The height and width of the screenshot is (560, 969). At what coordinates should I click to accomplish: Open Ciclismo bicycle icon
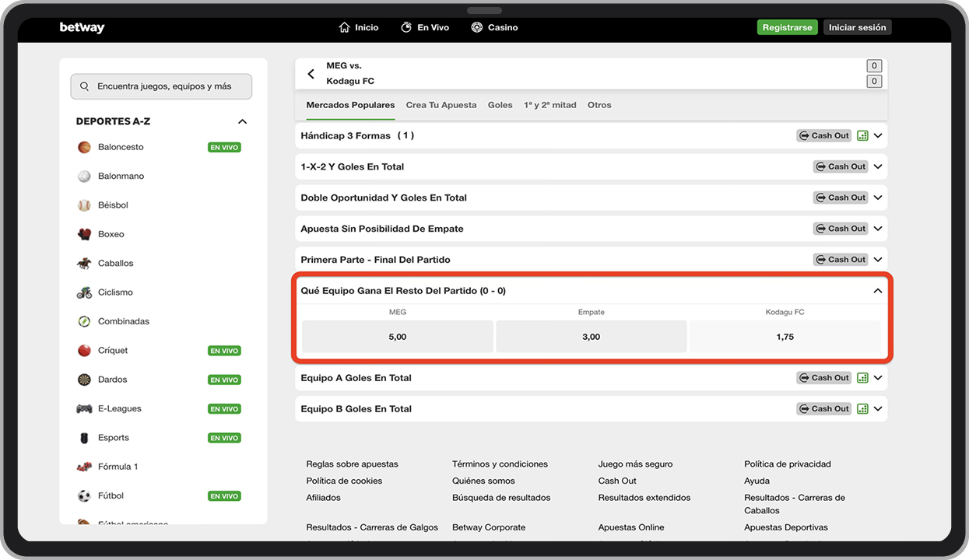pyautogui.click(x=84, y=292)
